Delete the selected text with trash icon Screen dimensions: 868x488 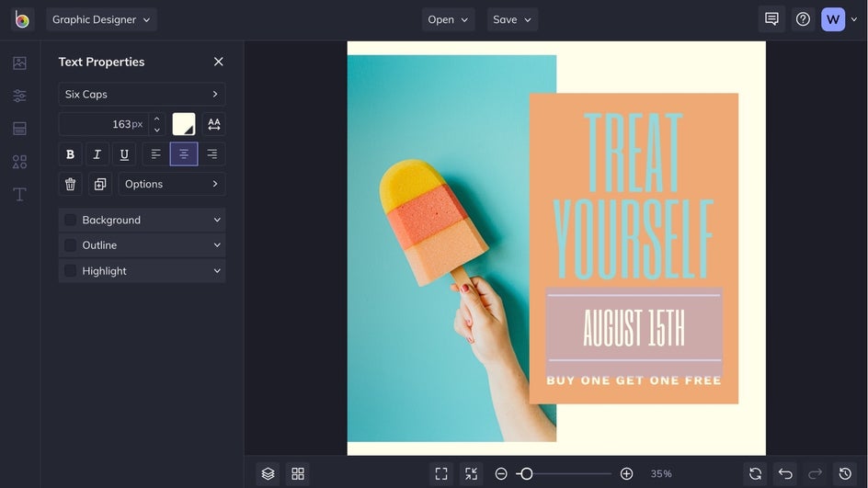click(x=70, y=184)
